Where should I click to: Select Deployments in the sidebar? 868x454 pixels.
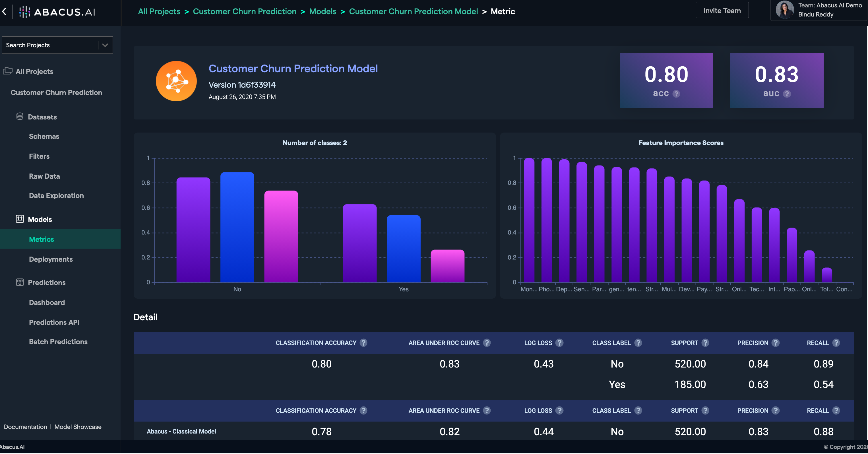coord(51,259)
